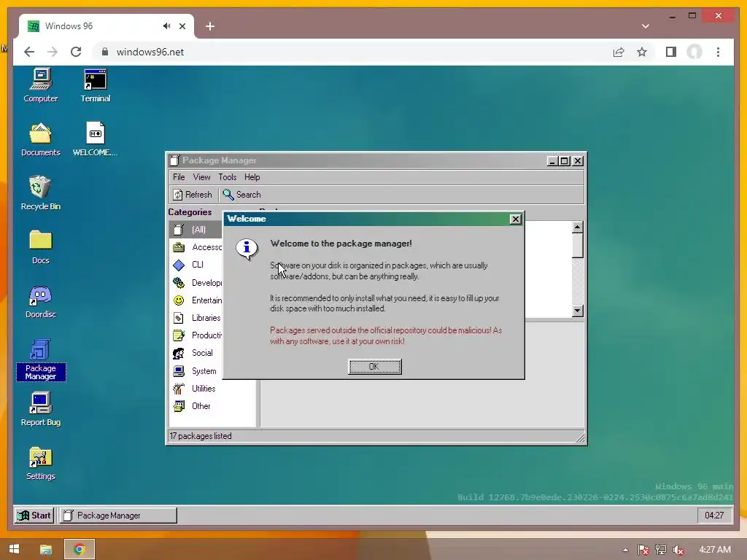Viewport: 747px width, 560px height.
Task: Open the Computer desktop icon
Action: pyautogui.click(x=41, y=86)
